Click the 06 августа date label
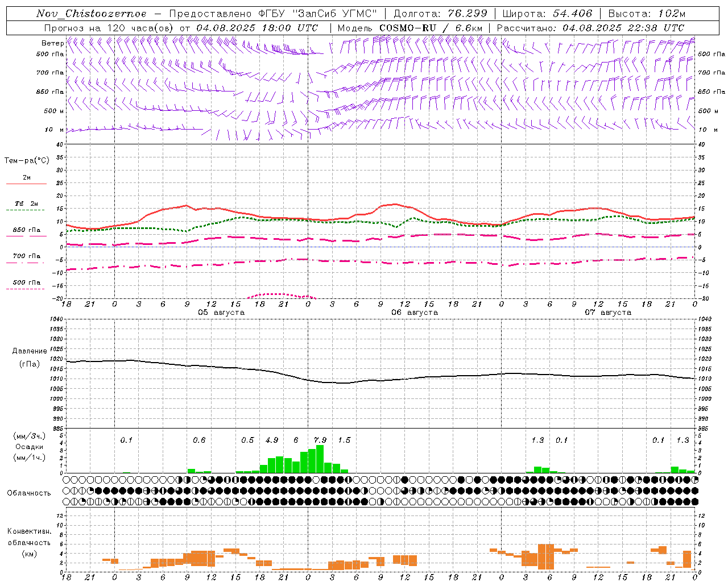728x582 pixels. pos(415,313)
